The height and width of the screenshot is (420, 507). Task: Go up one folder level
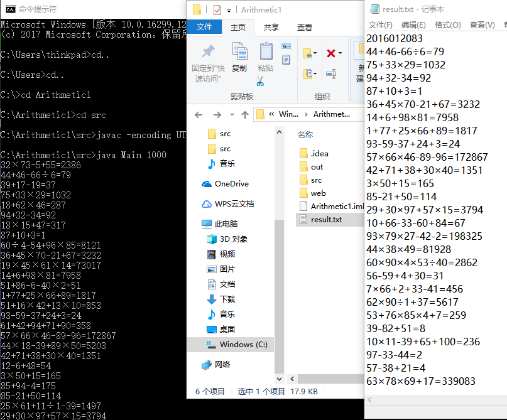click(x=245, y=115)
